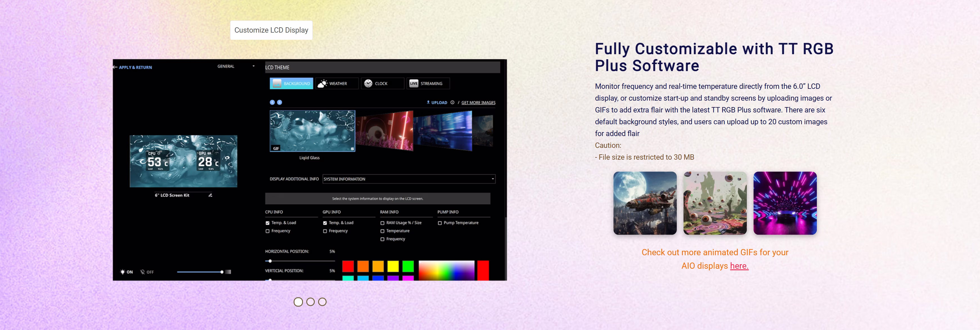Screen dimensions: 980x330
Task: Click the right arrow to browse backgrounds
Action: (x=280, y=102)
